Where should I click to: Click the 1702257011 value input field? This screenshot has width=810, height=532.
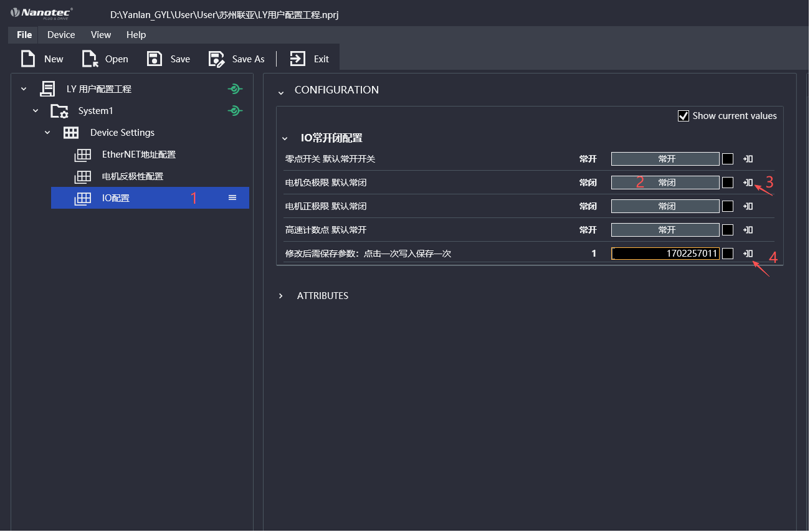click(x=665, y=254)
